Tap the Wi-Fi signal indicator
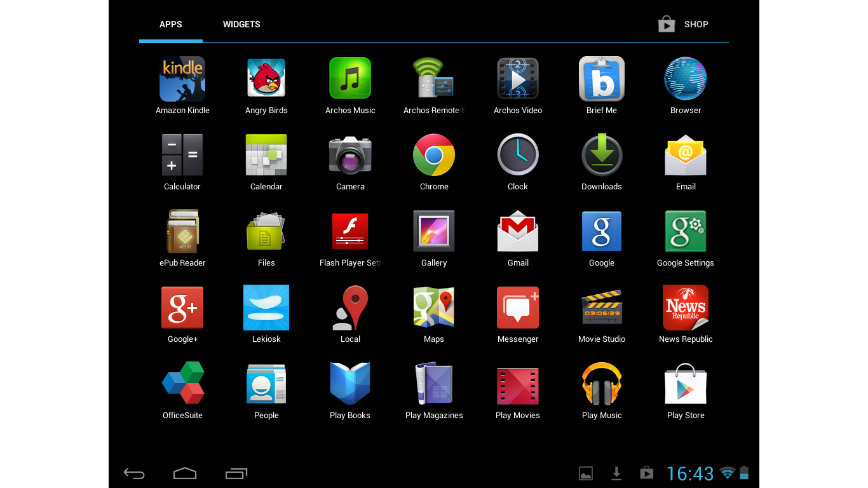 728,473
